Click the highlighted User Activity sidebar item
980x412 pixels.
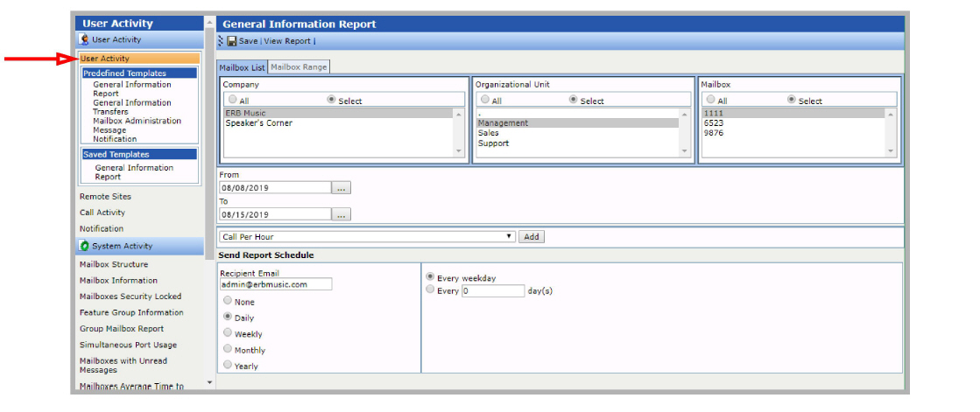(x=139, y=59)
